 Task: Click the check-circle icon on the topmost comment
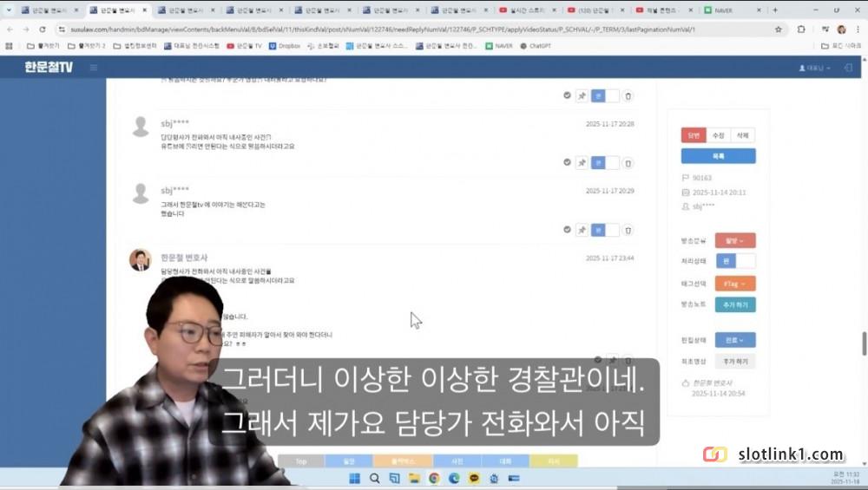tap(567, 95)
